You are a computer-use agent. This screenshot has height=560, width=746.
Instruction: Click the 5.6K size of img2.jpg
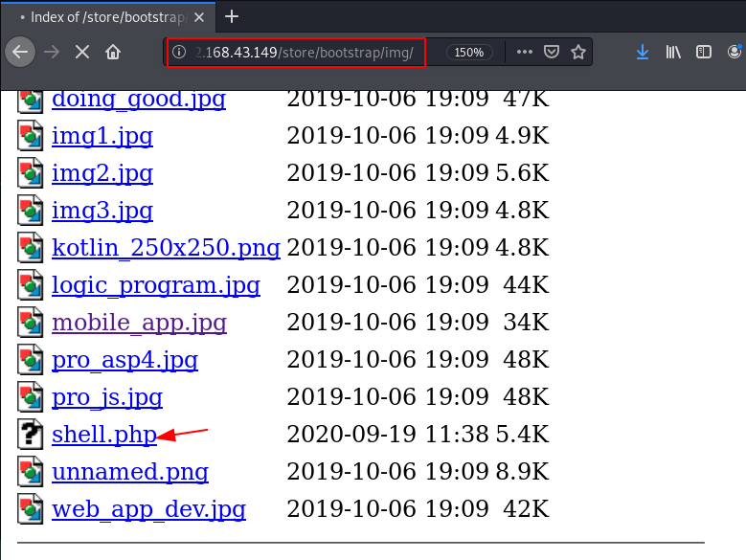(x=522, y=172)
